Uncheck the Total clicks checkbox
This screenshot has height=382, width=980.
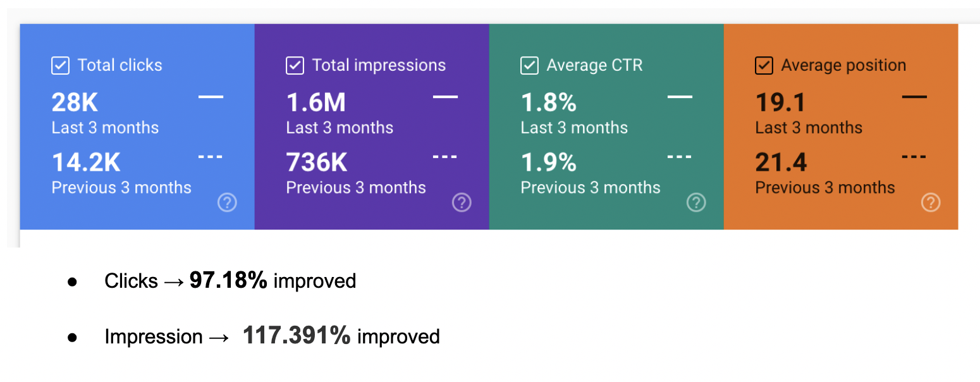(60, 65)
